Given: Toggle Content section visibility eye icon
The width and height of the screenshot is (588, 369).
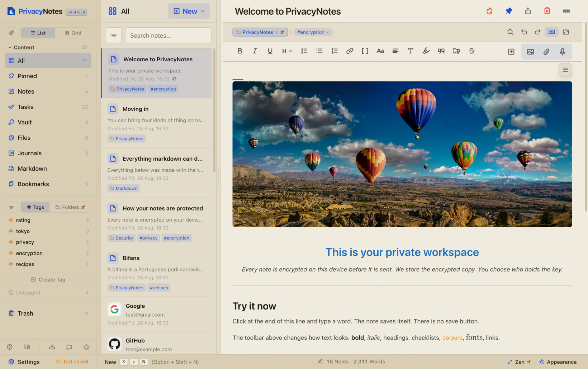Looking at the screenshot, I should point(85,47).
